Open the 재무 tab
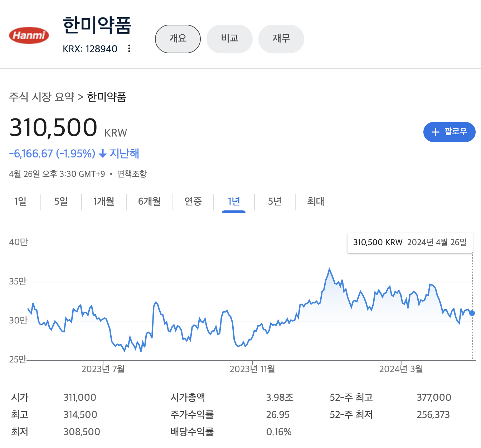The height and width of the screenshot is (448, 481). click(281, 39)
